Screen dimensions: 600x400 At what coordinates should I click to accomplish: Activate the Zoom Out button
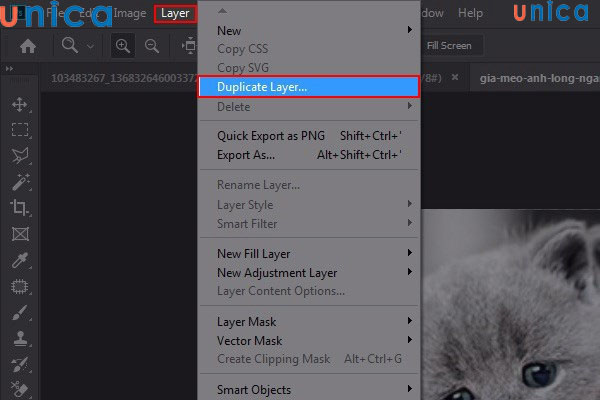coord(152,46)
